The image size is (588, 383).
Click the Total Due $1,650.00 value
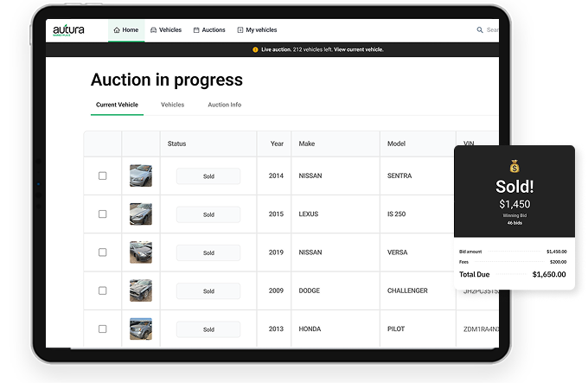point(549,274)
